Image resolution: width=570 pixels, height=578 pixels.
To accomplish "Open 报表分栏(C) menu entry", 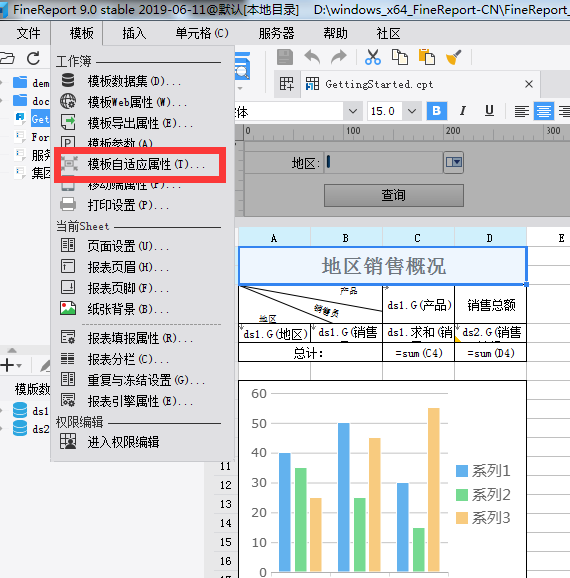I will tap(142, 359).
